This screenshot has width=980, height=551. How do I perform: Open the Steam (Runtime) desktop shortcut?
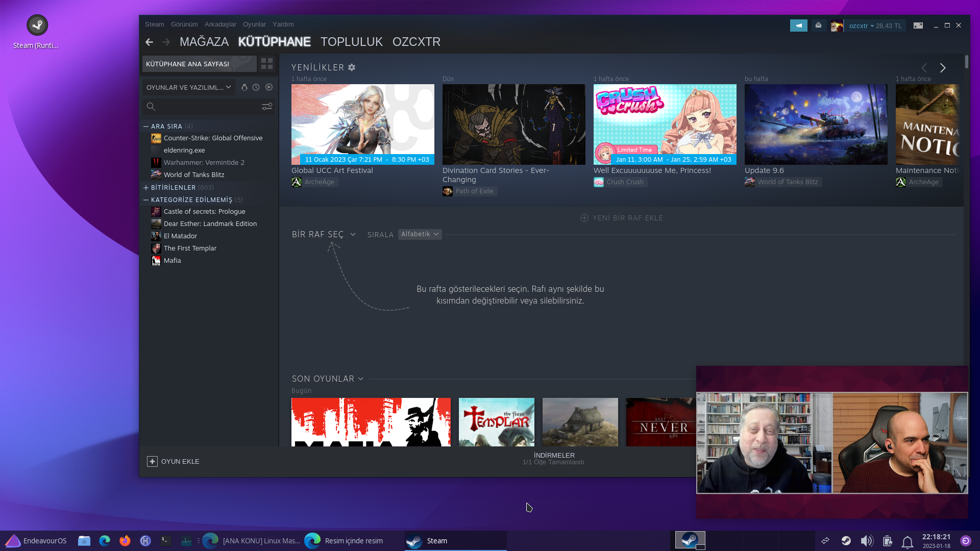pos(36,33)
